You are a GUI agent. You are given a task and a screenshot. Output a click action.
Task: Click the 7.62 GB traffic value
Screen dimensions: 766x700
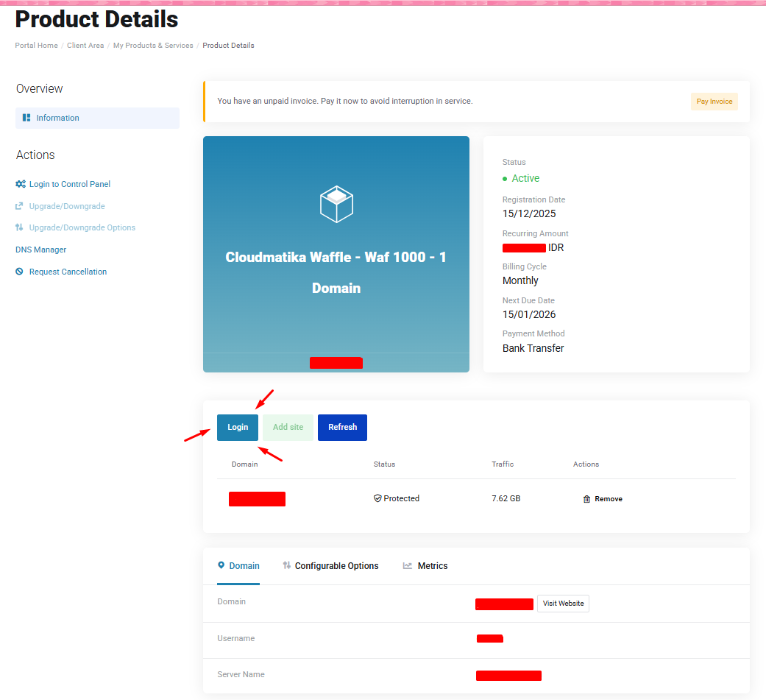506,498
